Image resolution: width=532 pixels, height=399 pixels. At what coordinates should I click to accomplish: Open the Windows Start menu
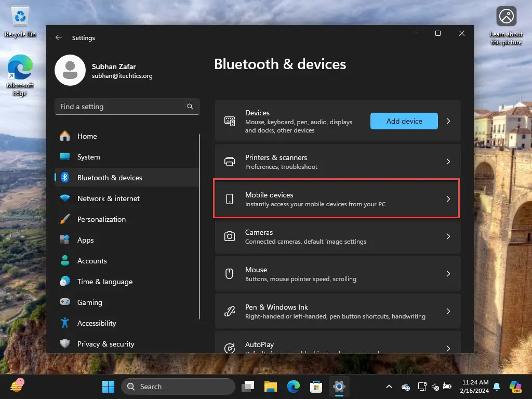[x=108, y=387]
